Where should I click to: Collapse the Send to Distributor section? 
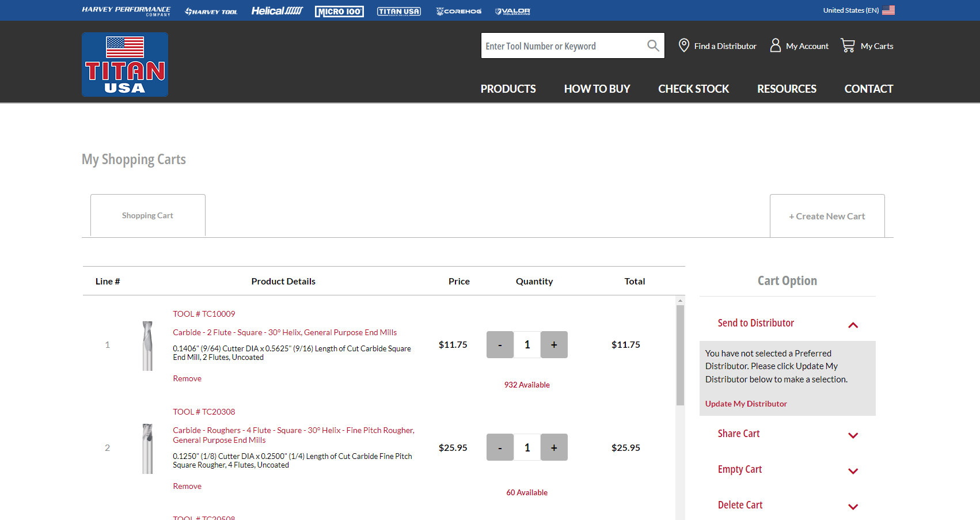[x=853, y=325]
